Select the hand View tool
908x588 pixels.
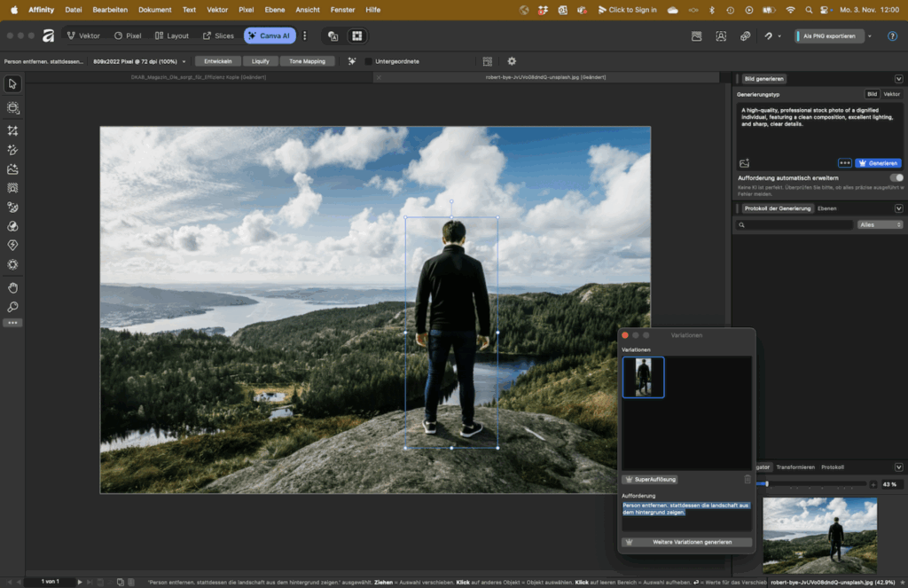point(12,288)
